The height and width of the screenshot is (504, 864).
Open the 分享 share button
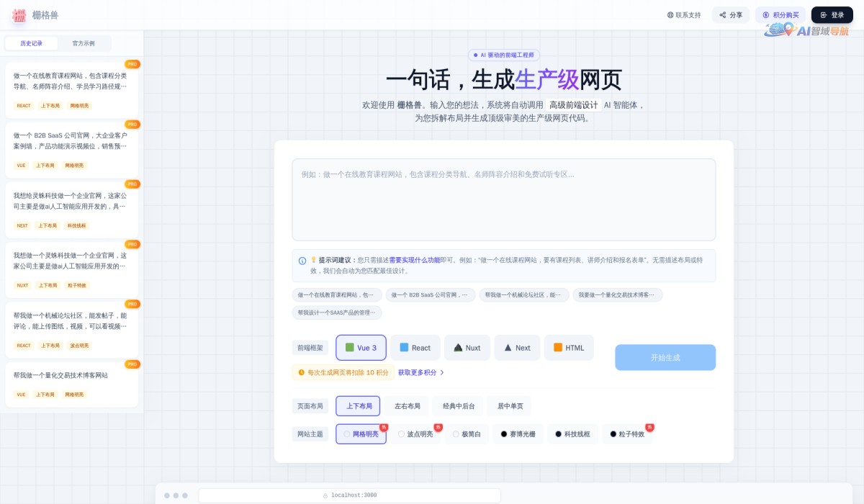(x=731, y=14)
